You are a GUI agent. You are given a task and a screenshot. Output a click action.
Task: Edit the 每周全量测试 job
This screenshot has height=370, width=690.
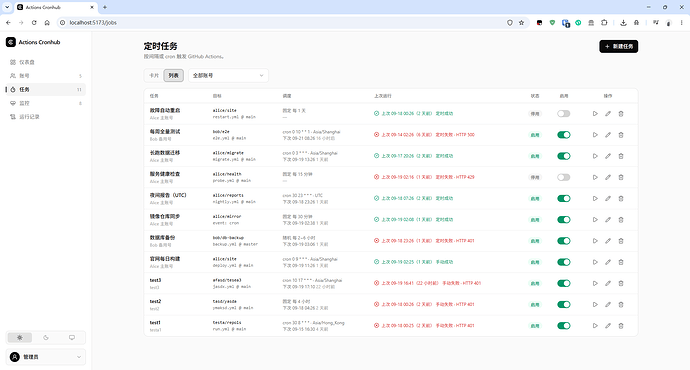608,135
